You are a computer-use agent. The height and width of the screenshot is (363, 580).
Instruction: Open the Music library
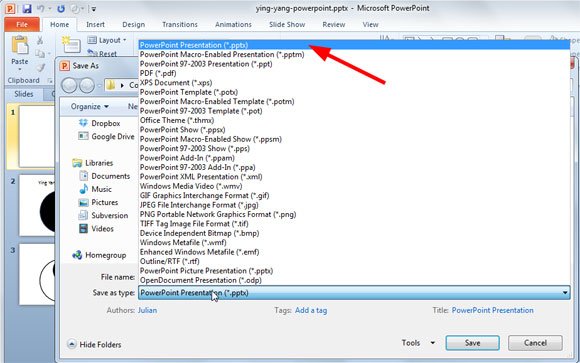(95, 189)
